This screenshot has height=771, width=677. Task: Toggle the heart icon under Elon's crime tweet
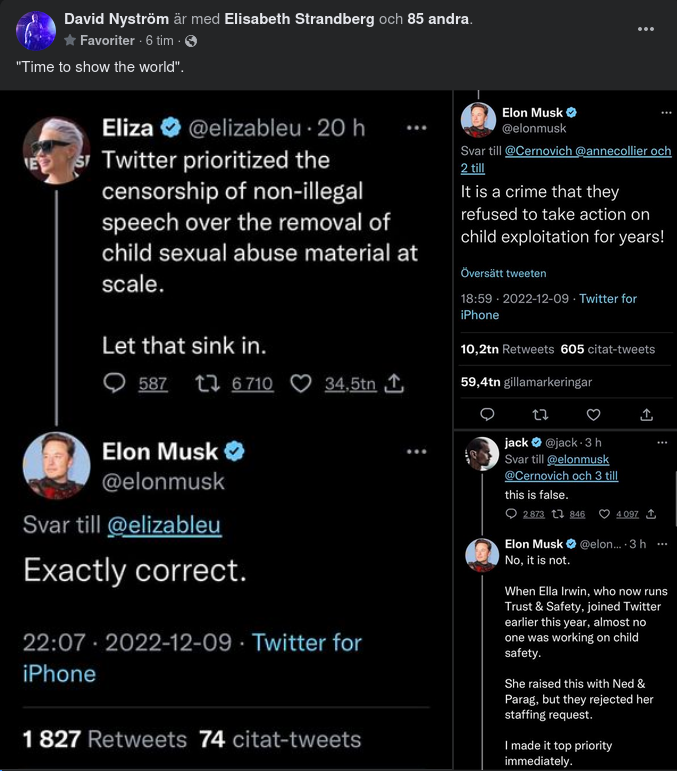pos(593,414)
